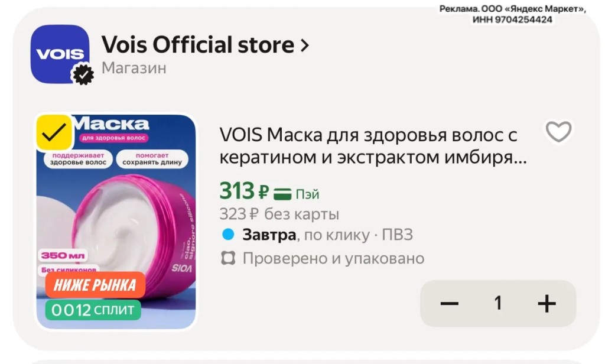Click the hair mask product thumbnail
Screen dimensions: 605x364
(x=116, y=221)
